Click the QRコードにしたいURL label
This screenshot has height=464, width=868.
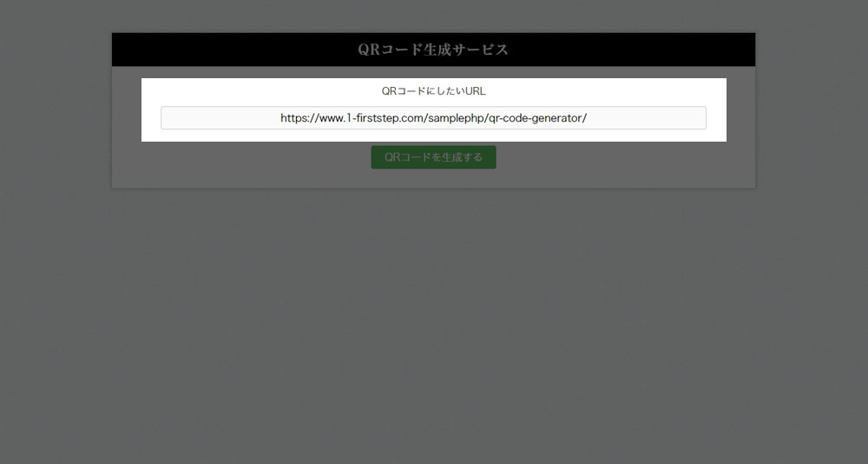pyautogui.click(x=433, y=91)
